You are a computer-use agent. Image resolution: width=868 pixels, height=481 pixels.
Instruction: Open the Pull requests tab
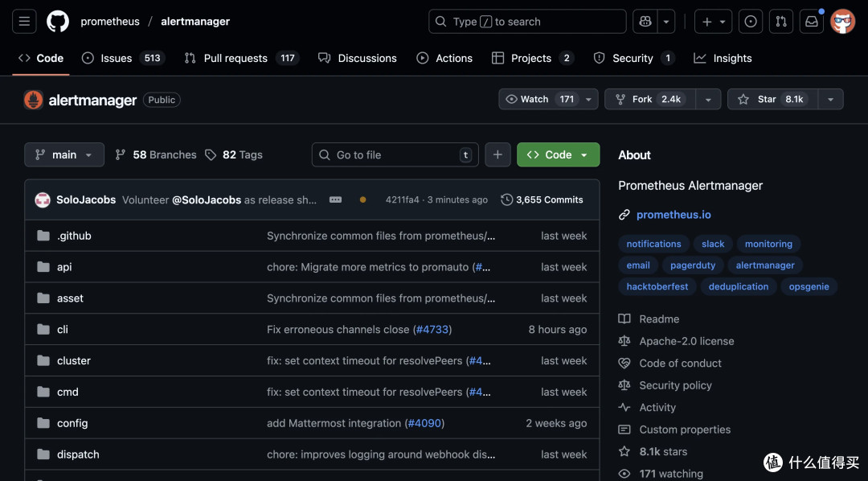tap(241, 58)
